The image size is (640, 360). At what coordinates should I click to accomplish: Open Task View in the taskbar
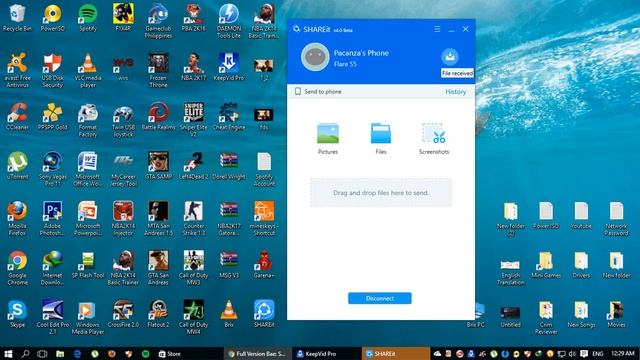(x=42, y=353)
